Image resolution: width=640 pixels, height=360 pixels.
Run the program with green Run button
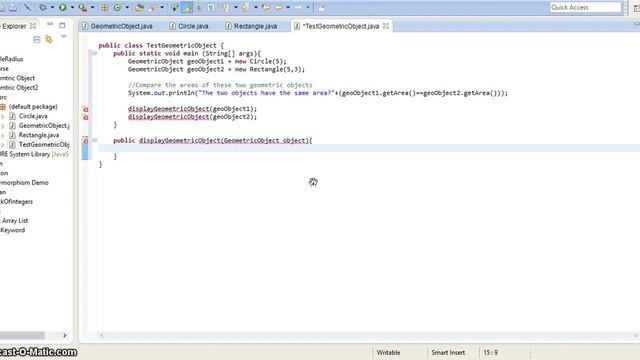tap(62, 7)
